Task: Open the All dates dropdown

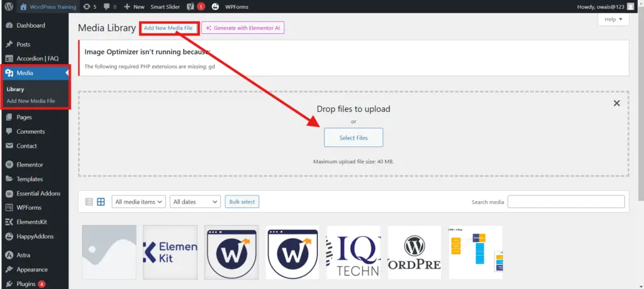Action: point(195,202)
